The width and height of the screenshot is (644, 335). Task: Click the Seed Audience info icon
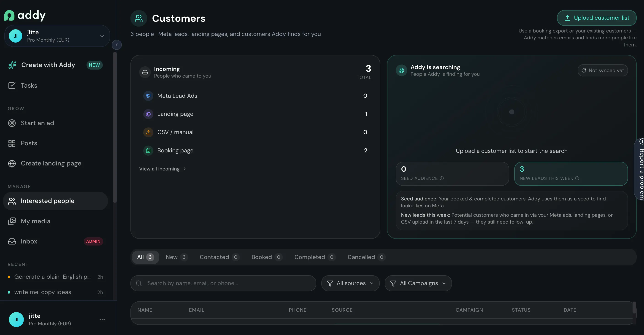click(x=442, y=178)
